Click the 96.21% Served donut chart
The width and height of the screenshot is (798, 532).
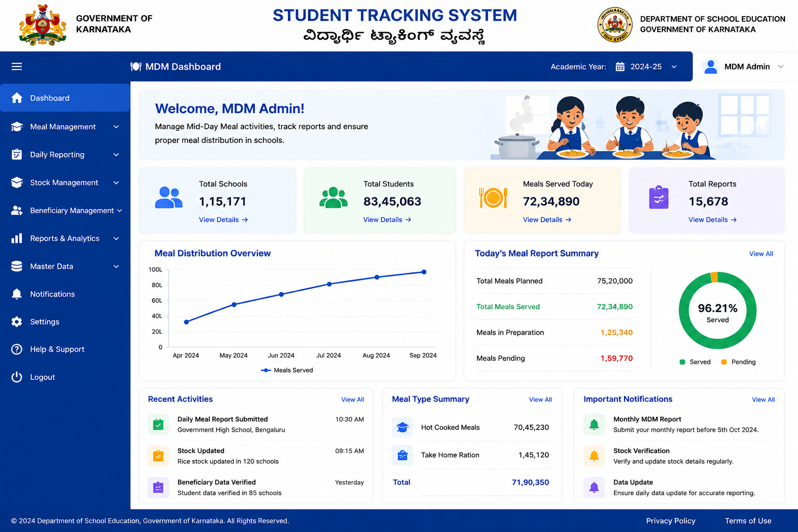coord(717,310)
